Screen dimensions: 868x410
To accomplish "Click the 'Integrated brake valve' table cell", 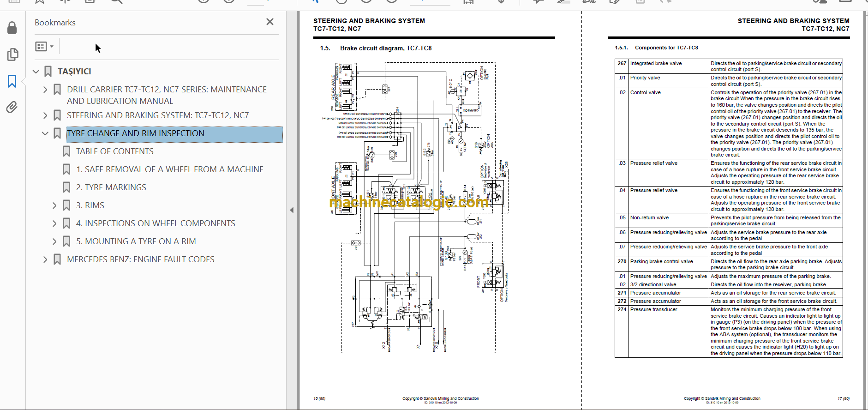I will [x=668, y=66].
